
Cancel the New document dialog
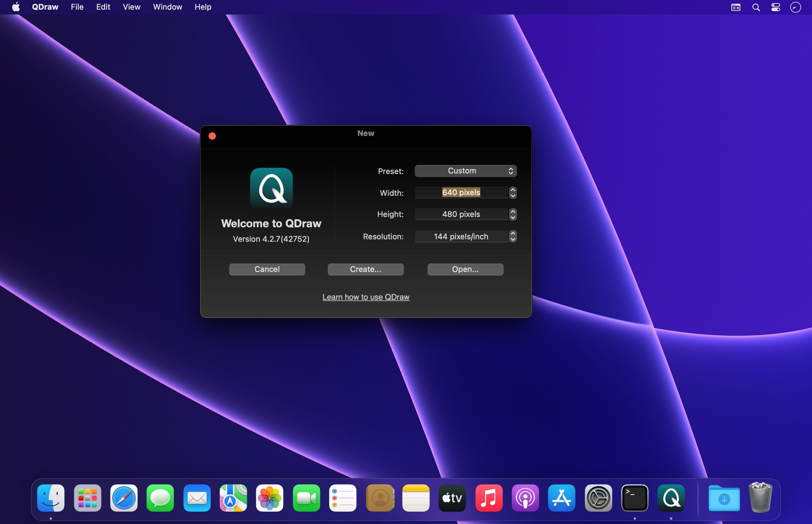267,269
